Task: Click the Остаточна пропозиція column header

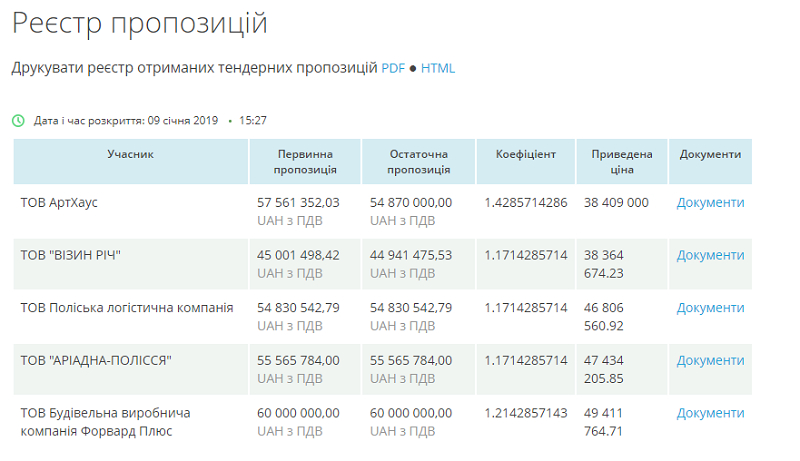Action: 418,162
